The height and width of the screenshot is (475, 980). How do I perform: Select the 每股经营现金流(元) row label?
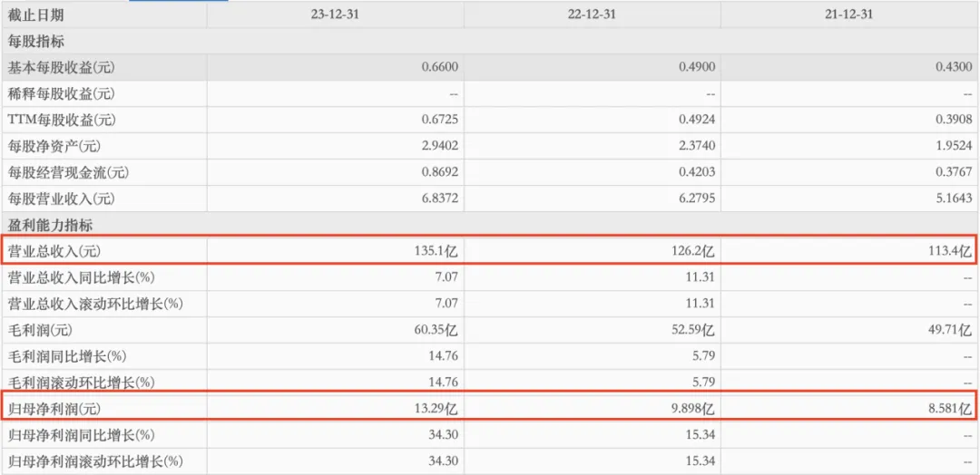68,172
